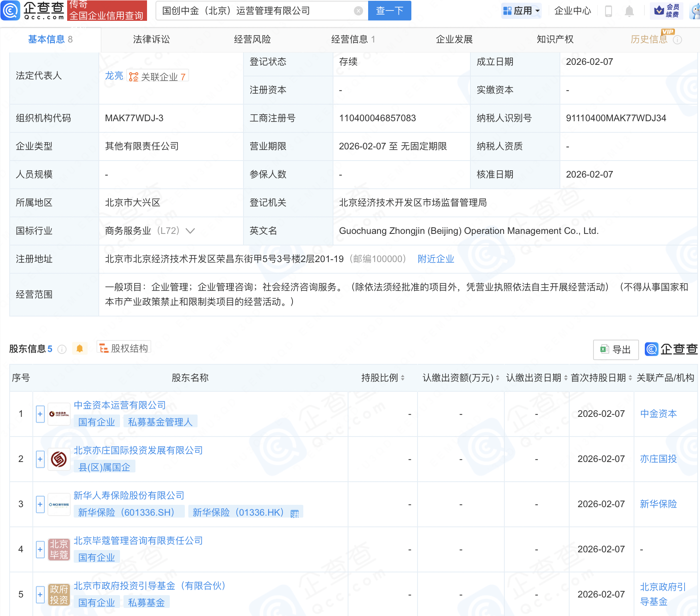Expand the 商务服务业 industry chevron
Screen dimensions: 700x616
190,231
